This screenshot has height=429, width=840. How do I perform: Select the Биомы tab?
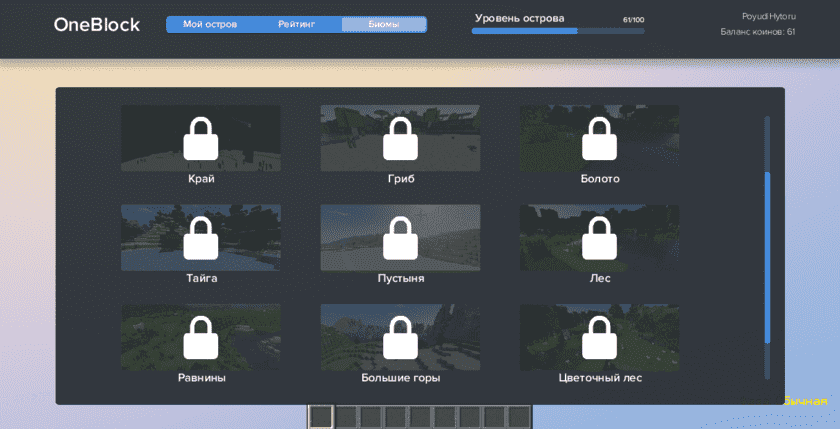coord(383,24)
